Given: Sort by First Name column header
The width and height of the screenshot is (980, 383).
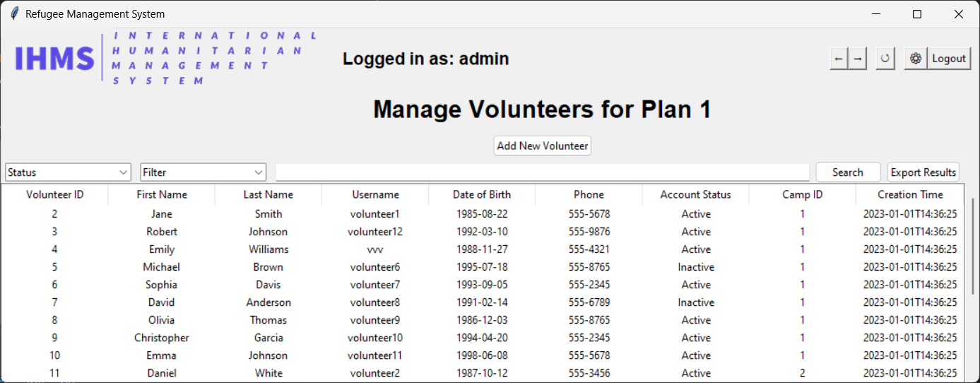Looking at the screenshot, I should [x=162, y=194].
